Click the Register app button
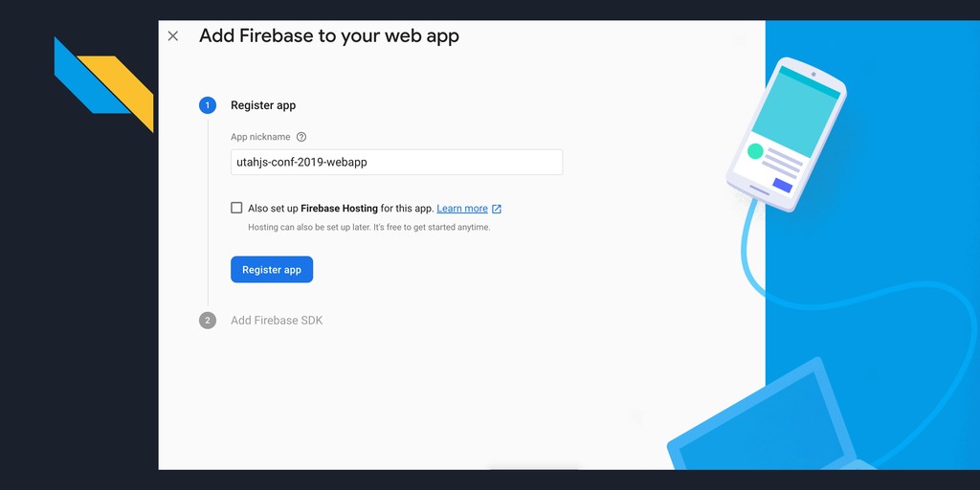The height and width of the screenshot is (490, 980). pyautogui.click(x=272, y=269)
